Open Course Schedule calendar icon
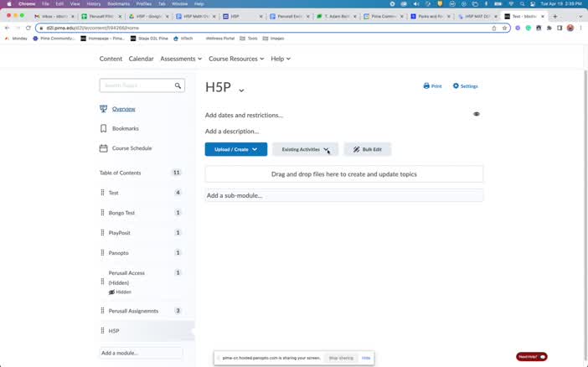This screenshot has height=367, width=588. pos(104,148)
